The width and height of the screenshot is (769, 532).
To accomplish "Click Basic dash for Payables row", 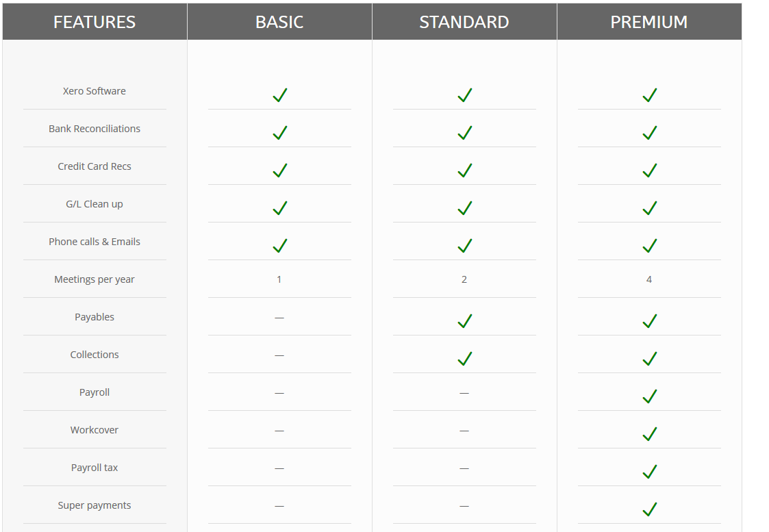I will point(279,318).
